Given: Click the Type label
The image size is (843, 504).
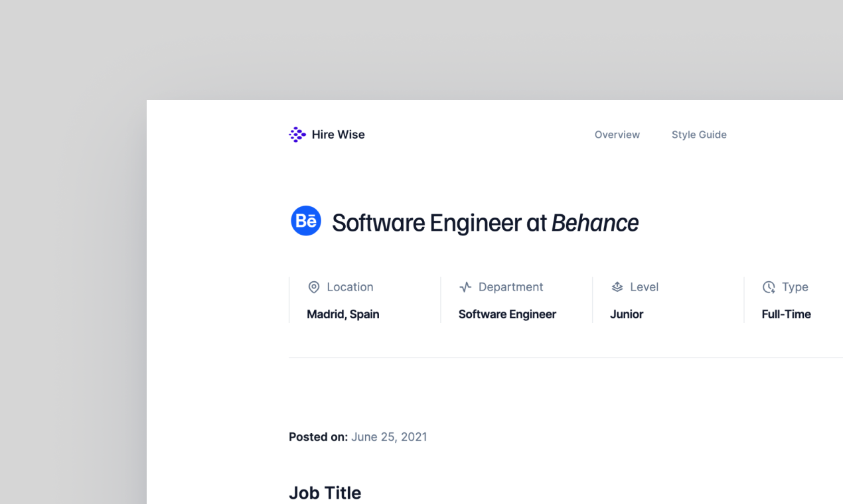Looking at the screenshot, I should click(x=795, y=287).
